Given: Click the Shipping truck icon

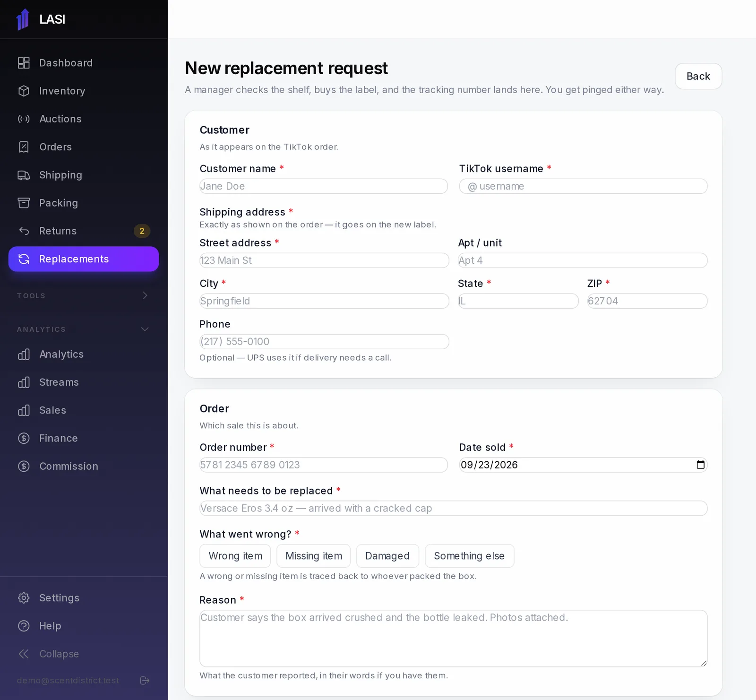Looking at the screenshot, I should (24, 175).
